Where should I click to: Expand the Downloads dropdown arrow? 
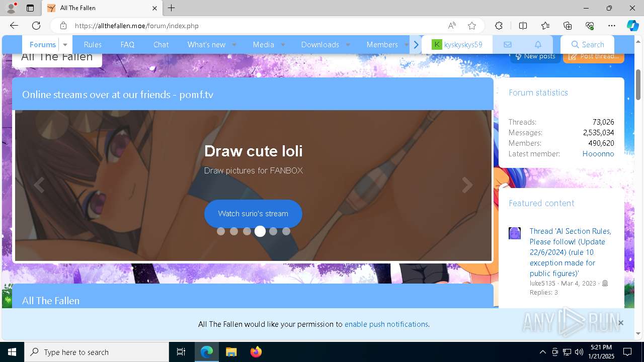pyautogui.click(x=348, y=45)
